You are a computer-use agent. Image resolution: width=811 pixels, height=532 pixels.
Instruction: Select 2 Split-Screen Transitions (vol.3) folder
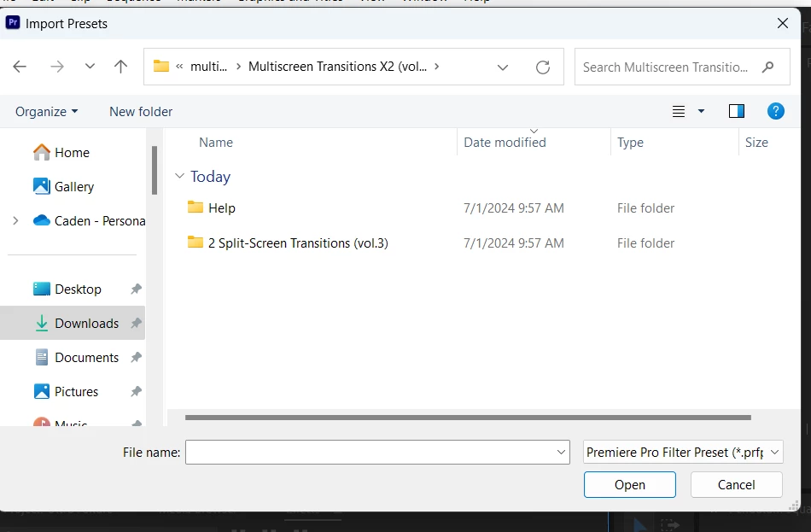298,243
